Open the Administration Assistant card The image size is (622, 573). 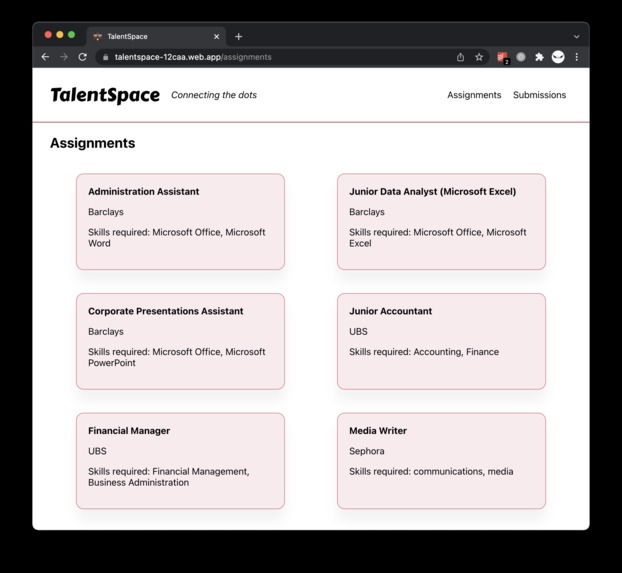(x=180, y=222)
